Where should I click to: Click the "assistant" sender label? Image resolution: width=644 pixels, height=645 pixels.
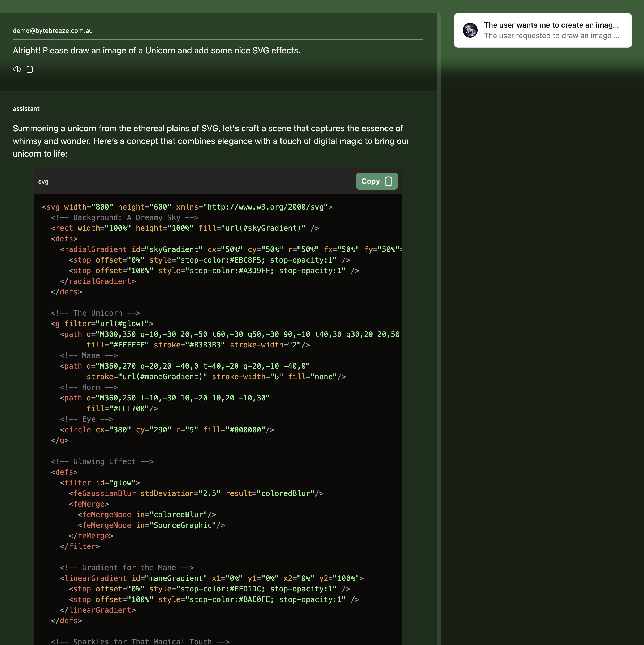pyautogui.click(x=26, y=109)
